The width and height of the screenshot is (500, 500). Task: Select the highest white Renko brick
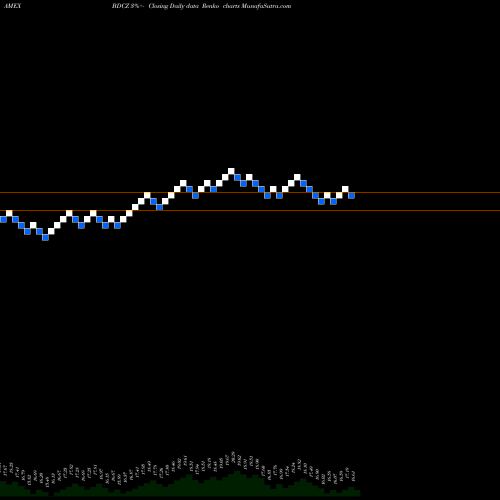231,171
